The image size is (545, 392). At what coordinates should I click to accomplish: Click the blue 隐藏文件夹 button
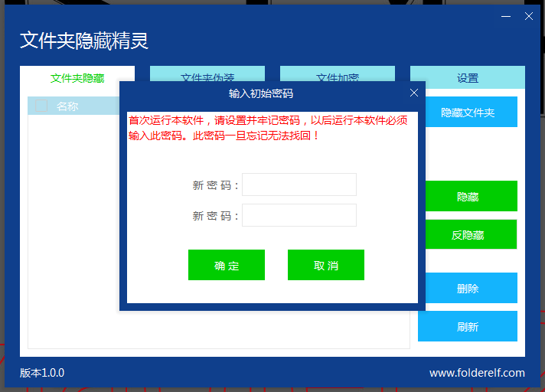[x=468, y=112]
